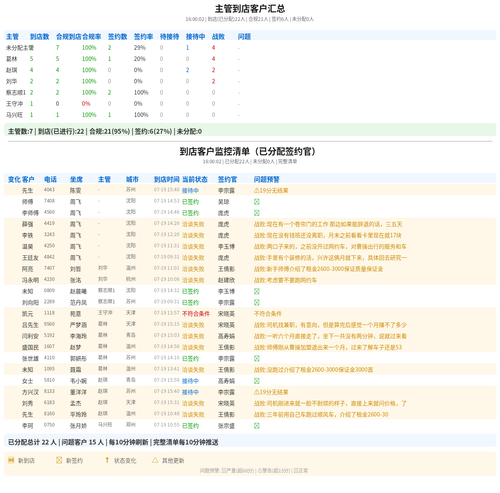Screen dimensions: 500x493
Task: Click phone number 4043
Action: (49, 190)
